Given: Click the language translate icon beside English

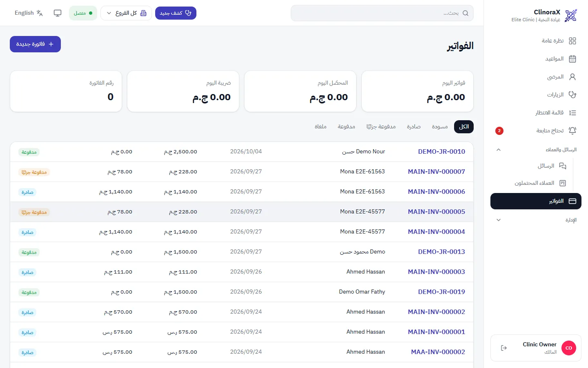Looking at the screenshot, I should click(x=40, y=13).
